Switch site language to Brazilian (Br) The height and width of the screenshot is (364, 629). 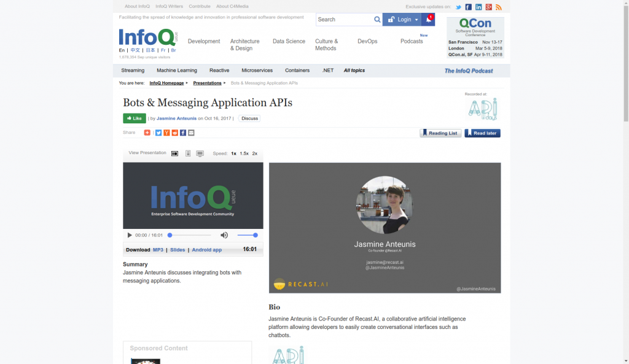click(173, 50)
